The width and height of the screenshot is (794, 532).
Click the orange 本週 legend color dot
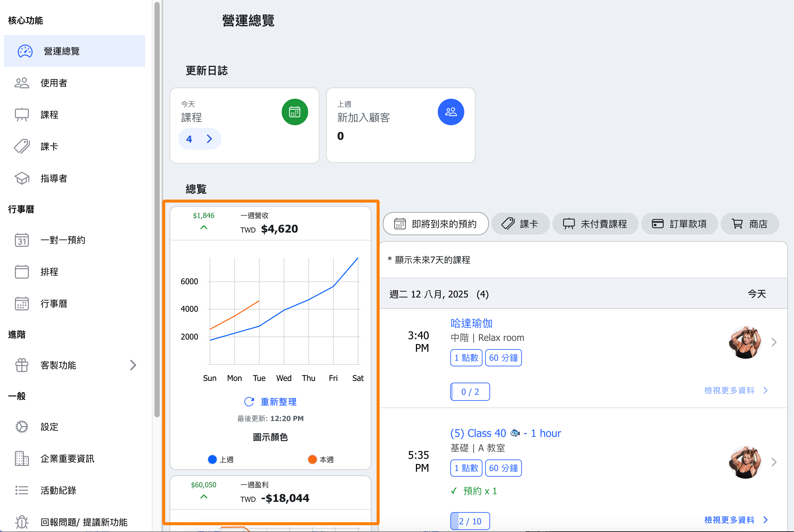[312, 459]
